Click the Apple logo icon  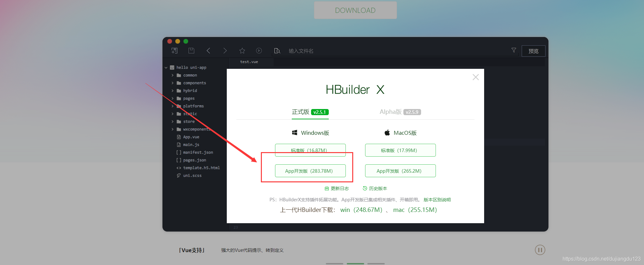click(387, 132)
